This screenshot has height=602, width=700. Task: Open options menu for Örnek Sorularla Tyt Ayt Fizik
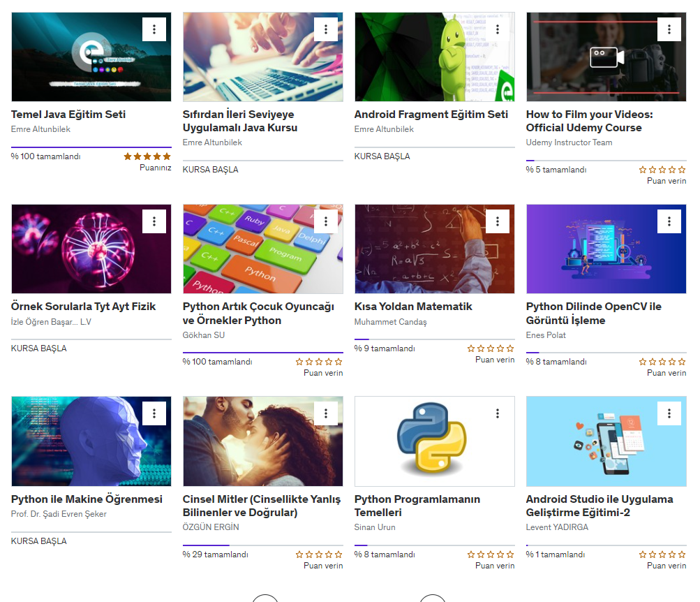[x=154, y=221]
